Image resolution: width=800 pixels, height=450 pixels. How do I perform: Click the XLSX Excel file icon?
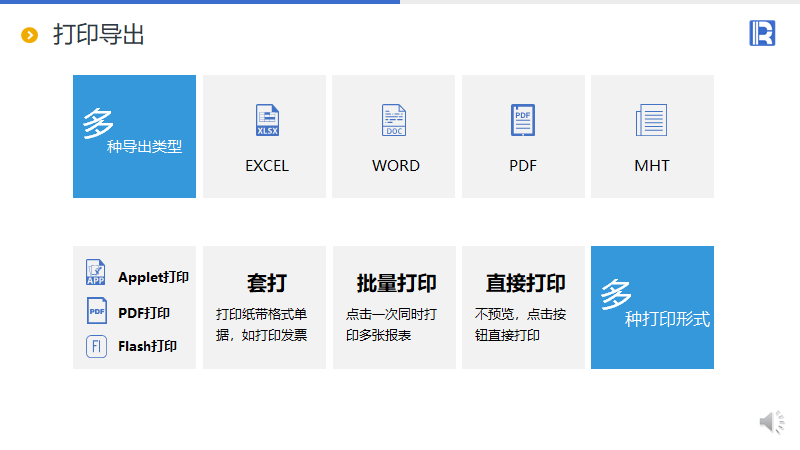(x=267, y=120)
